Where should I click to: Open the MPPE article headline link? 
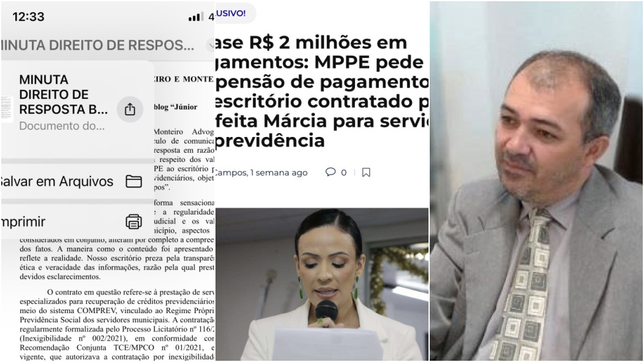321,91
